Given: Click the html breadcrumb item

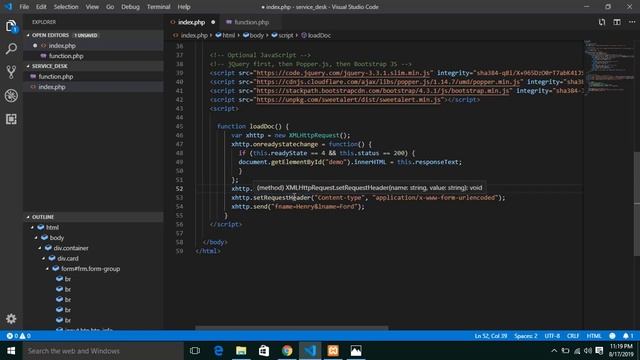Looking at the screenshot, I should point(225,35).
